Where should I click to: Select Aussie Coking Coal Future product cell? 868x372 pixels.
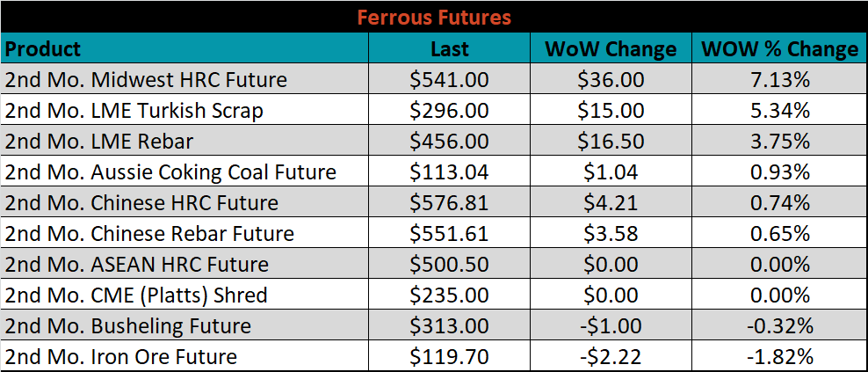184,171
